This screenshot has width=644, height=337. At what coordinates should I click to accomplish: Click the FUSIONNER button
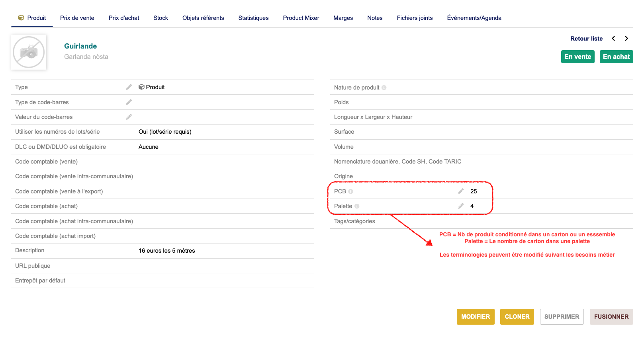point(611,317)
